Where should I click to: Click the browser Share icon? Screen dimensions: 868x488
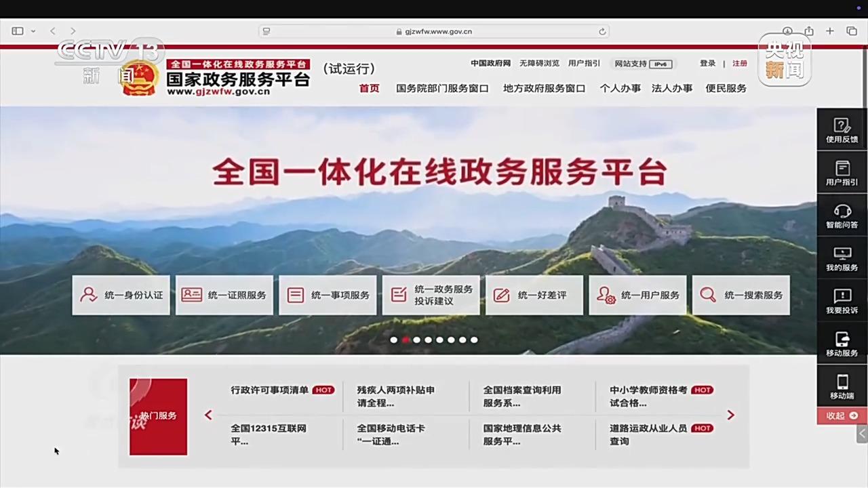(x=809, y=31)
